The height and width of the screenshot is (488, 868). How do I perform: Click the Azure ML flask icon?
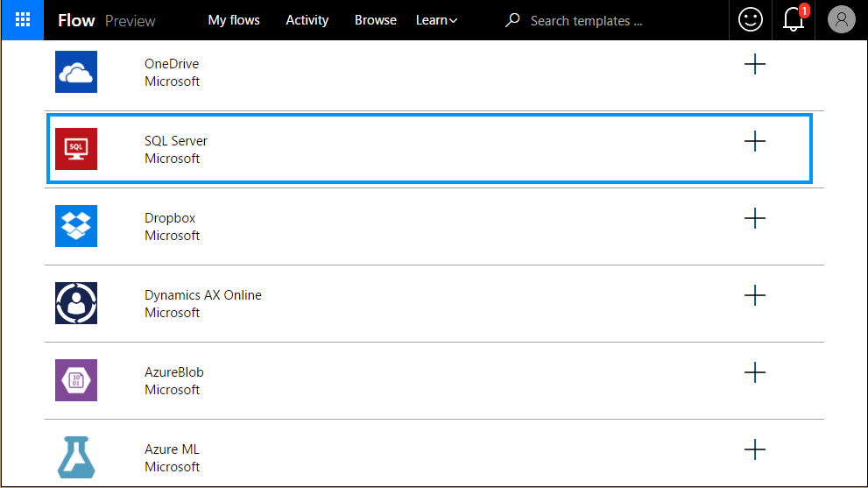76,457
